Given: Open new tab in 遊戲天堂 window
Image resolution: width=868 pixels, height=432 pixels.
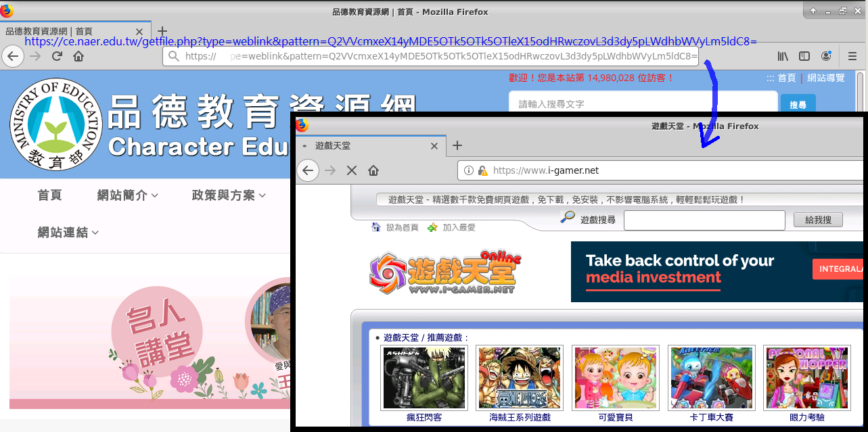Looking at the screenshot, I should click(457, 145).
